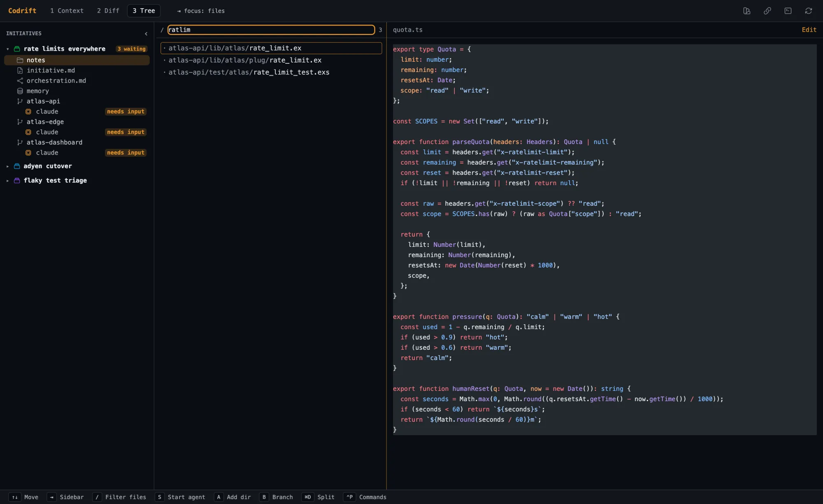
Task: Click the folder icon beside notes
Action: (20, 60)
